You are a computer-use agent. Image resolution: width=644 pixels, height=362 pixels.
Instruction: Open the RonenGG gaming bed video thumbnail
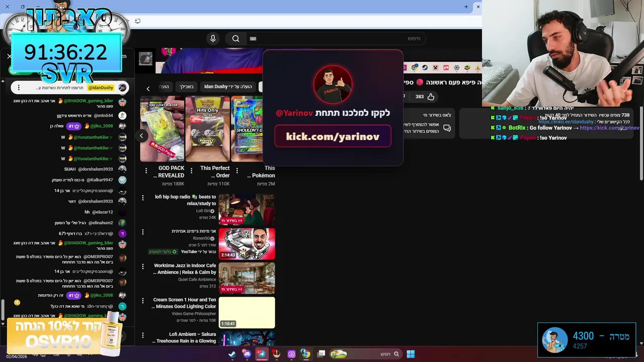(247, 244)
